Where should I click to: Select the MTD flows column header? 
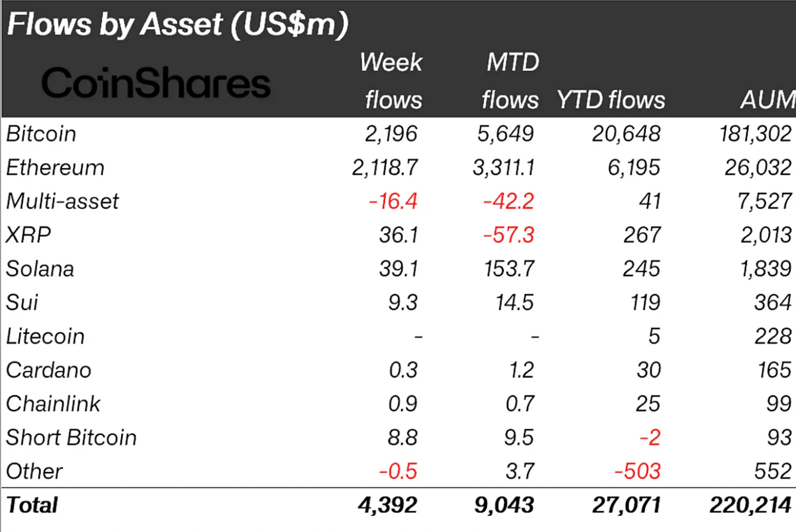510,81
